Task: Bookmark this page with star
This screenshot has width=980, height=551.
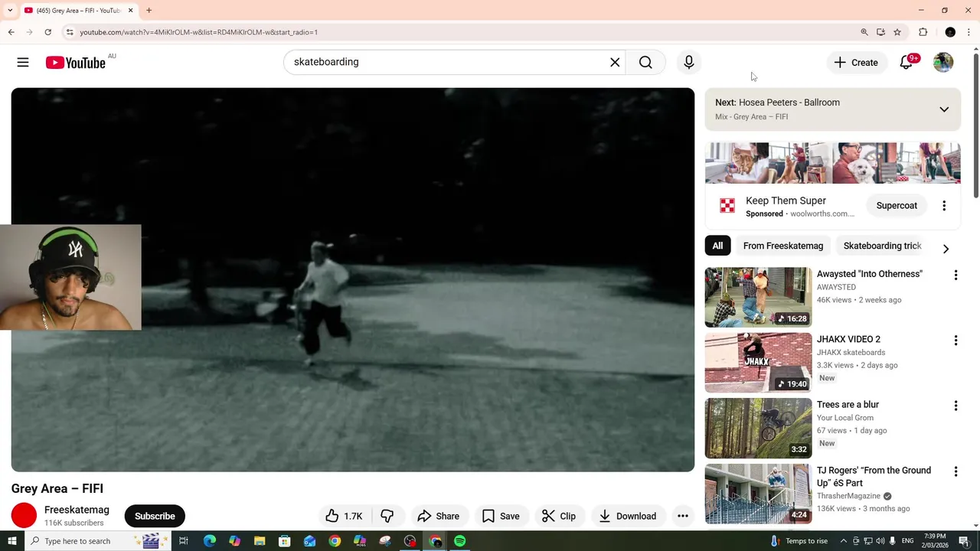Action: [x=897, y=32]
